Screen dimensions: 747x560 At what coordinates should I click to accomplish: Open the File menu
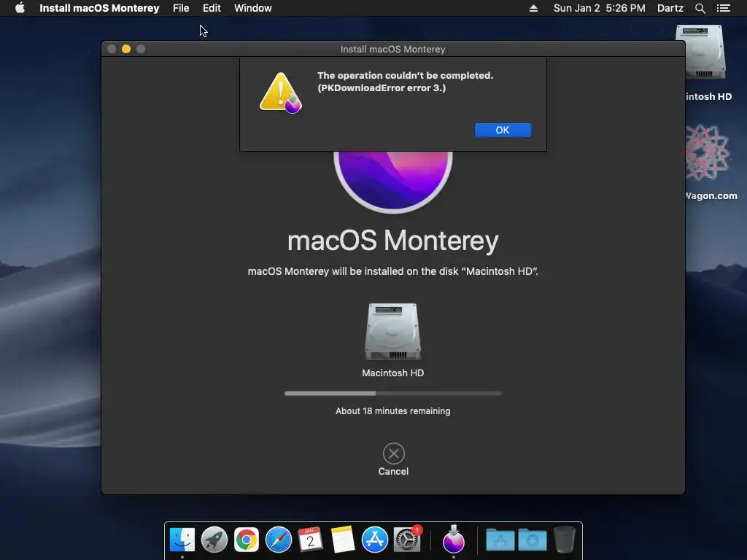(181, 8)
